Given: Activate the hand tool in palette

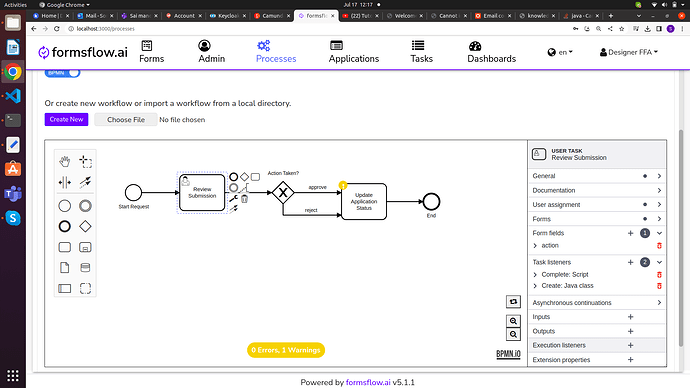Looking at the screenshot, I should 65,161.
